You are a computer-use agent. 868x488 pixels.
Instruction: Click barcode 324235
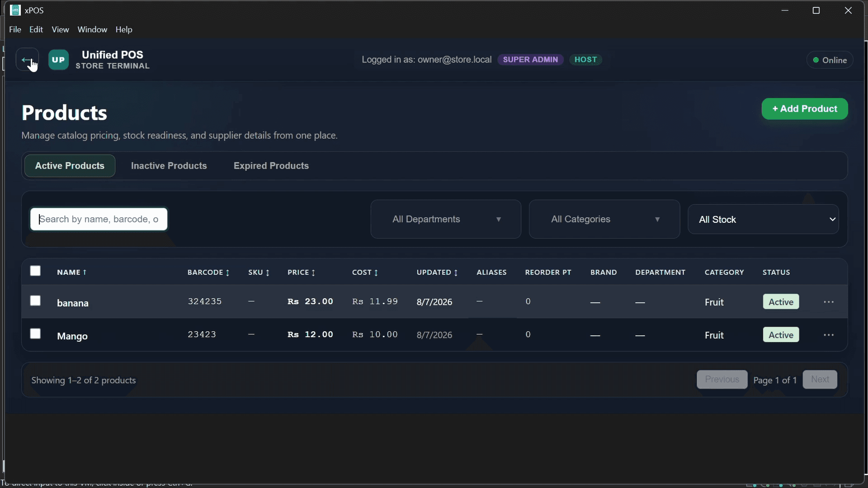click(x=205, y=301)
